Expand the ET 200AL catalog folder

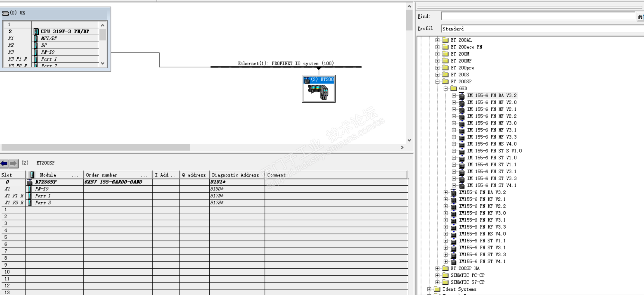[437, 40]
